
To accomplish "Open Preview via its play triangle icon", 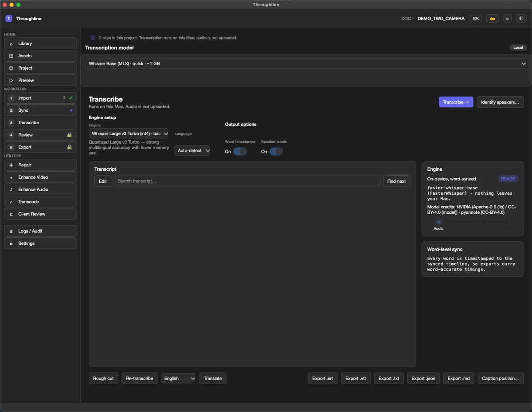I will coord(11,80).
